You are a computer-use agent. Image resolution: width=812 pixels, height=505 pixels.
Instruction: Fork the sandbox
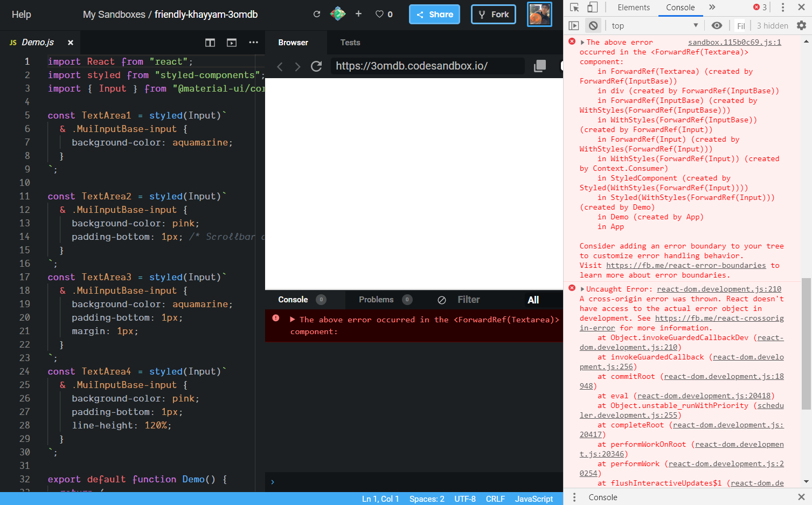coord(493,15)
